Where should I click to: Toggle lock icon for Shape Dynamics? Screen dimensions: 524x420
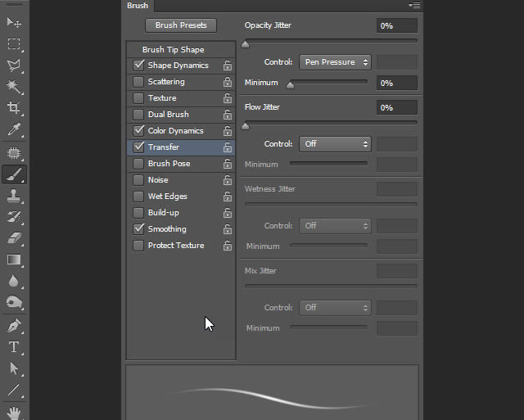tap(228, 65)
